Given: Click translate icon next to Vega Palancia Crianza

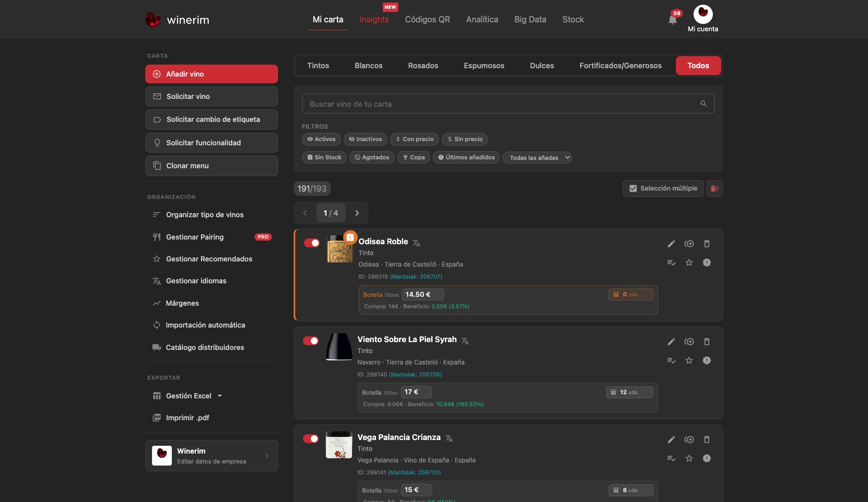Looking at the screenshot, I should pos(449,438).
